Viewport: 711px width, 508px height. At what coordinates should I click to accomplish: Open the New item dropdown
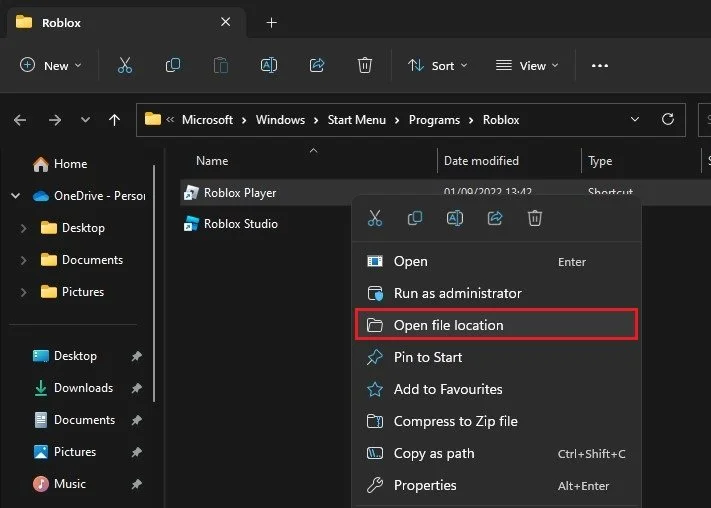[51, 66]
